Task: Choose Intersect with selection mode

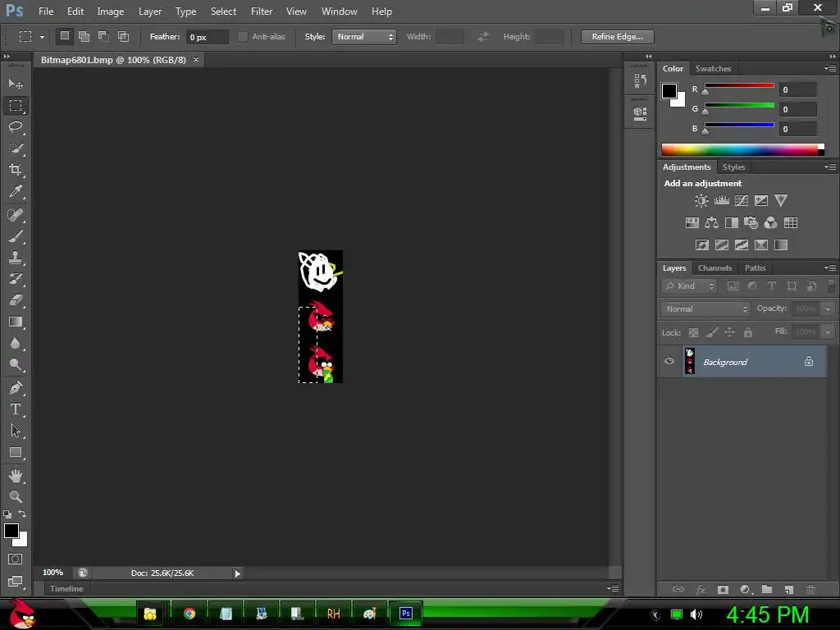Action: click(123, 36)
